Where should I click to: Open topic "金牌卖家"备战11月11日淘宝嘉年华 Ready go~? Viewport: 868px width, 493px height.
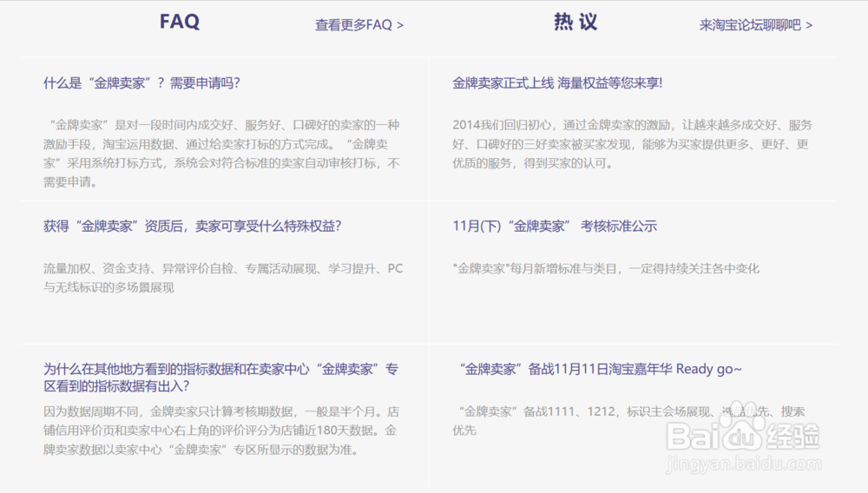[600, 369]
